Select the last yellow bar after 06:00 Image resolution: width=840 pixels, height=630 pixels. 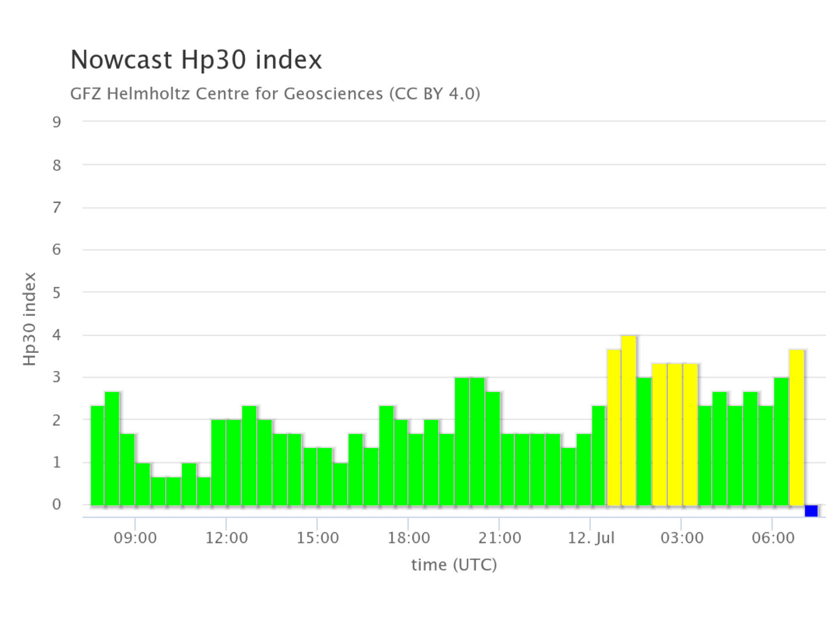tap(796, 428)
